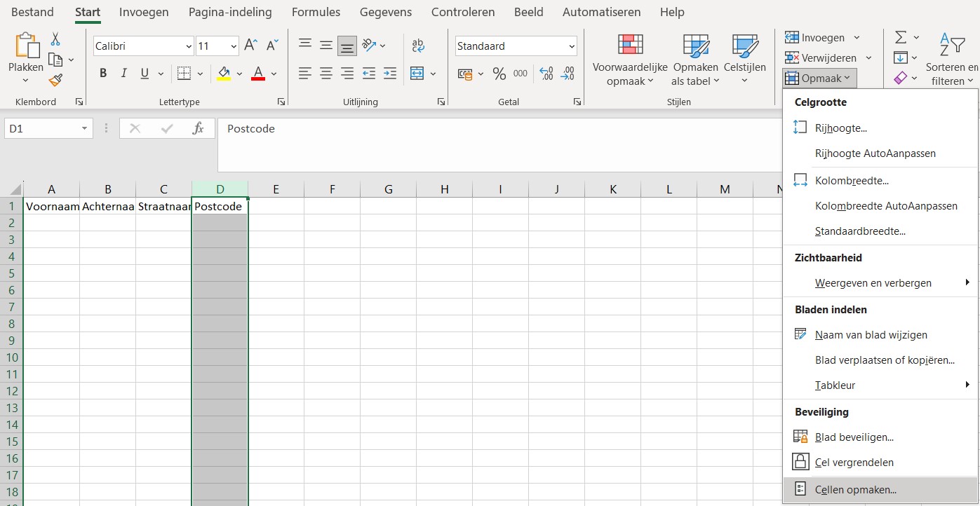Click the Merge and Center icon

[x=417, y=74]
